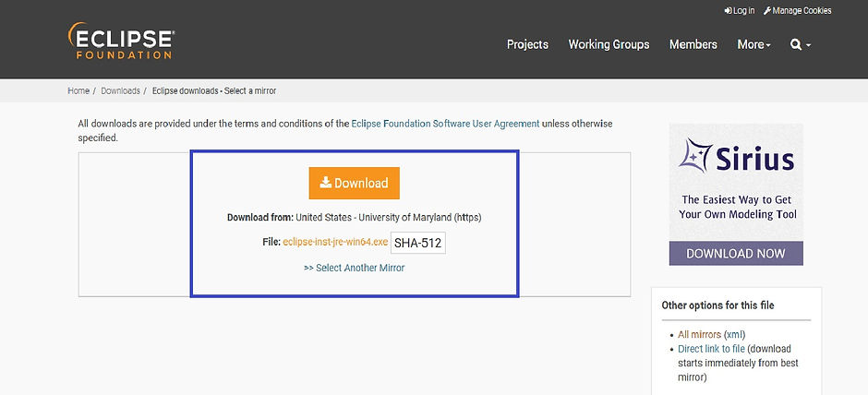The height and width of the screenshot is (395, 868).
Task: Open the Projects menu
Action: point(527,45)
